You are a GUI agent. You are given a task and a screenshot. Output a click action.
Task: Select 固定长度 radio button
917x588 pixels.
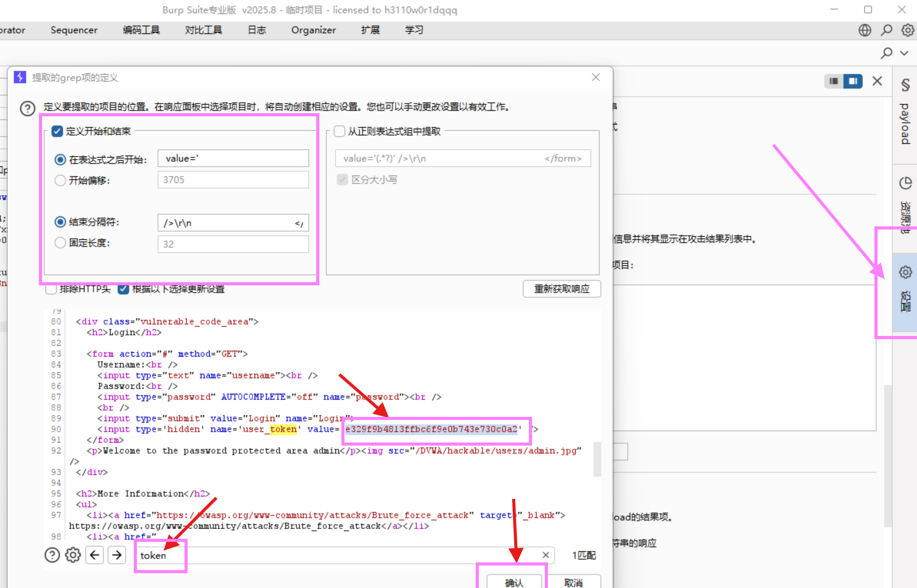[x=60, y=243]
